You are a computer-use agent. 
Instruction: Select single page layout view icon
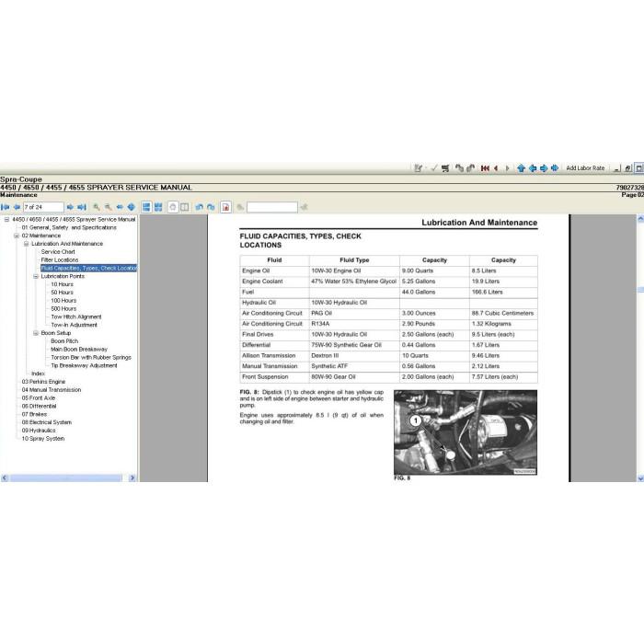click(x=146, y=207)
